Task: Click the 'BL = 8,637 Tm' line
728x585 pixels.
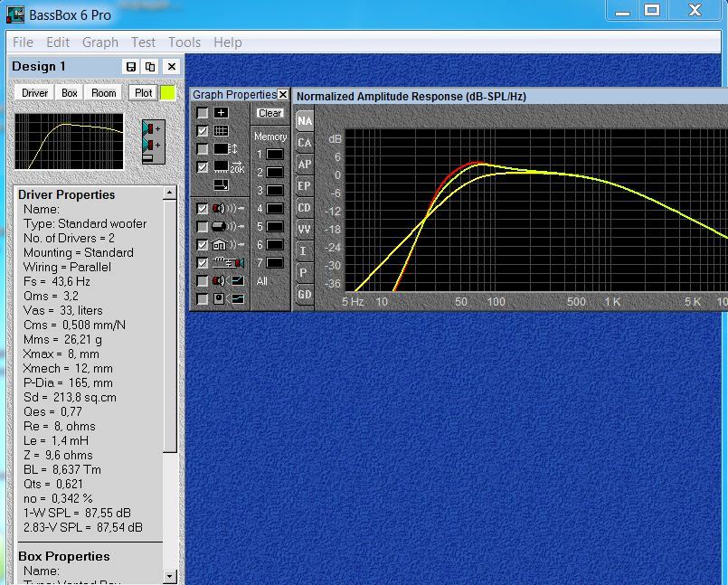Action: (x=62, y=469)
